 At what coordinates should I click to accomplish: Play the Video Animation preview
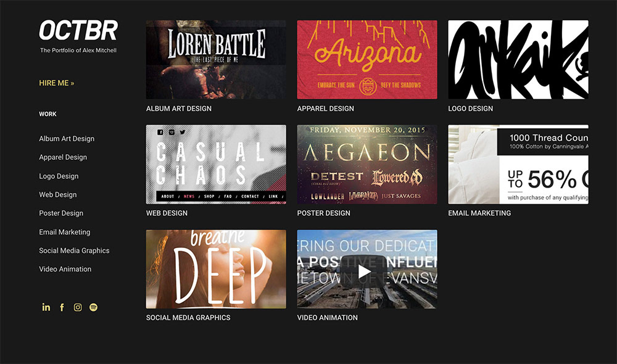pyautogui.click(x=365, y=271)
